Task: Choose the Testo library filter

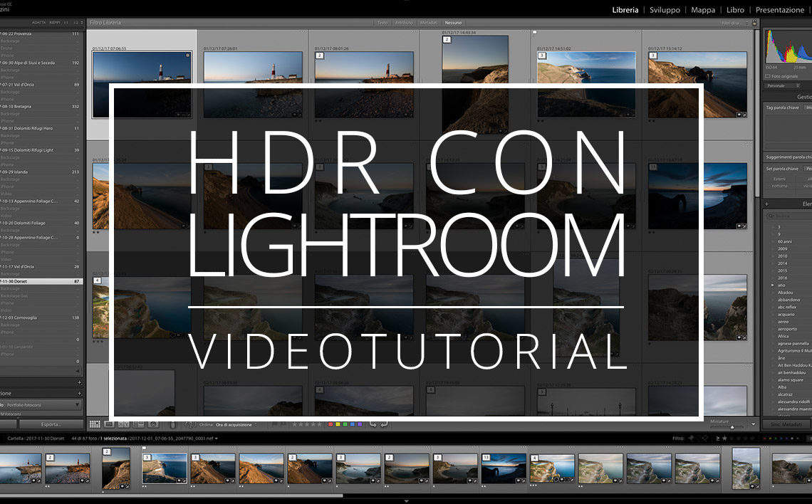Action: pos(382,23)
